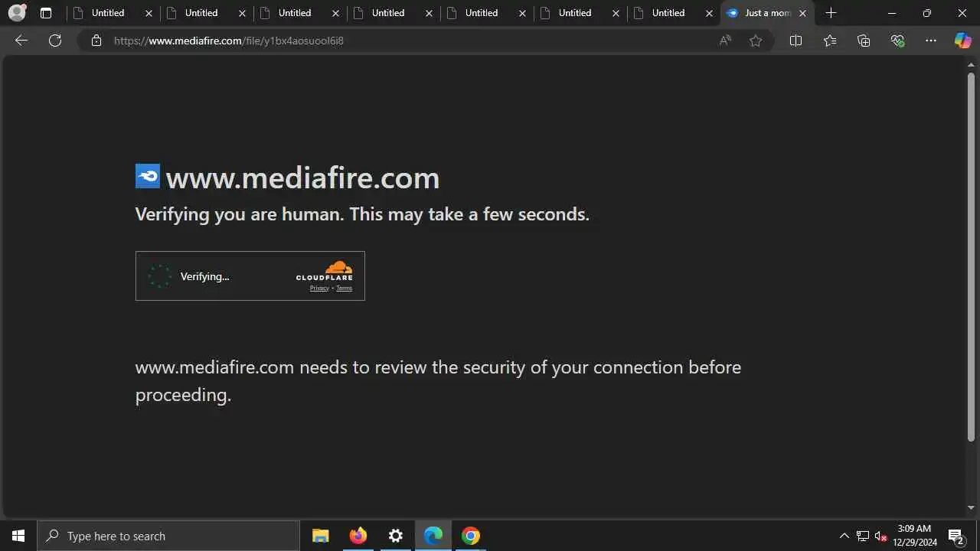Open the Favorites list icon

[x=830, y=41]
